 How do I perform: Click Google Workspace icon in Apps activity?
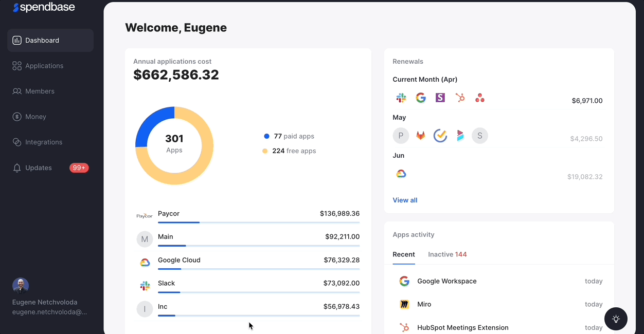[x=404, y=281]
